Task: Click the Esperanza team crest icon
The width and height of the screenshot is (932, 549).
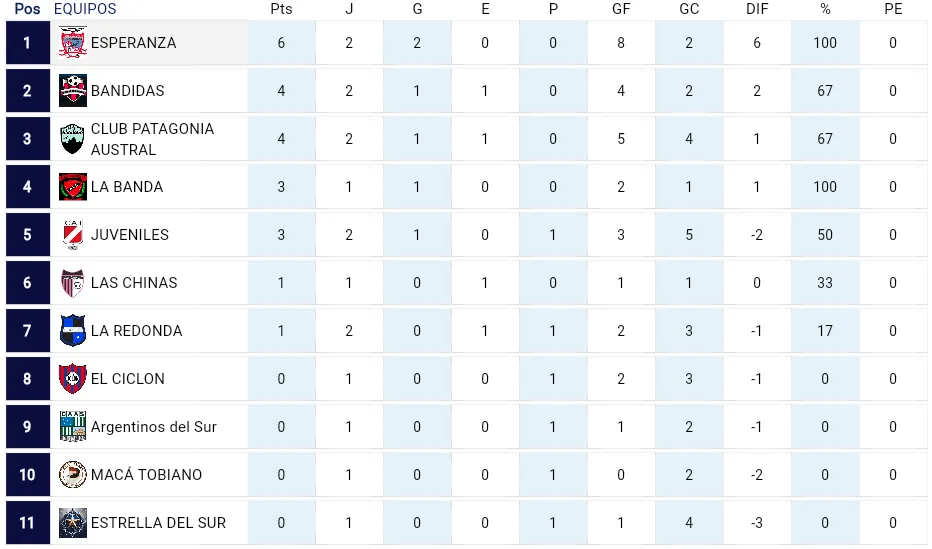Action: (72, 43)
